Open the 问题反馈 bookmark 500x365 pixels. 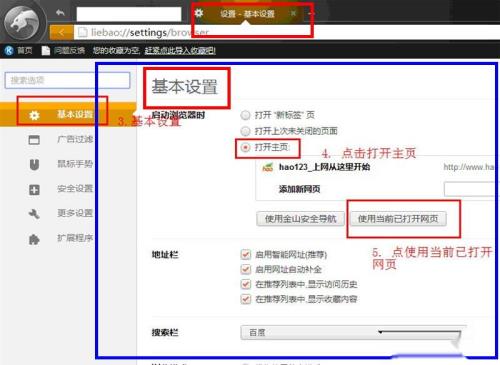coord(63,50)
